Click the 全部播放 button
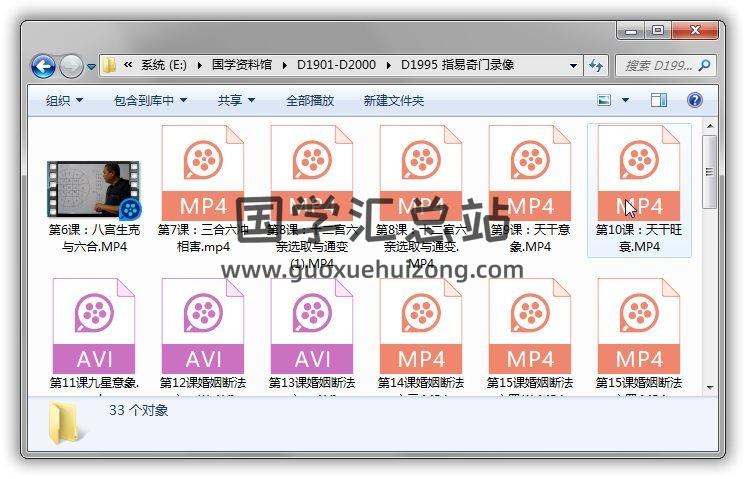 point(310,101)
